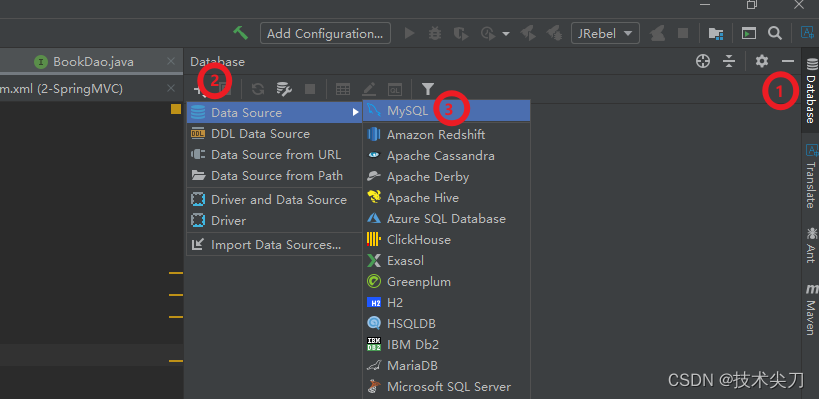The image size is (819, 399).
Task: Click the table editor grid icon
Action: [x=343, y=89]
